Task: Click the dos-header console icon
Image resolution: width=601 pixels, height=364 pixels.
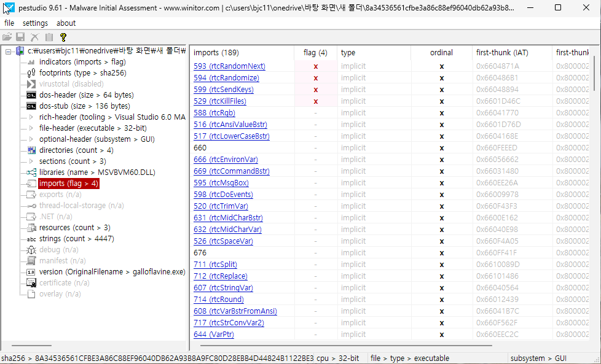Action: pyautogui.click(x=31, y=95)
